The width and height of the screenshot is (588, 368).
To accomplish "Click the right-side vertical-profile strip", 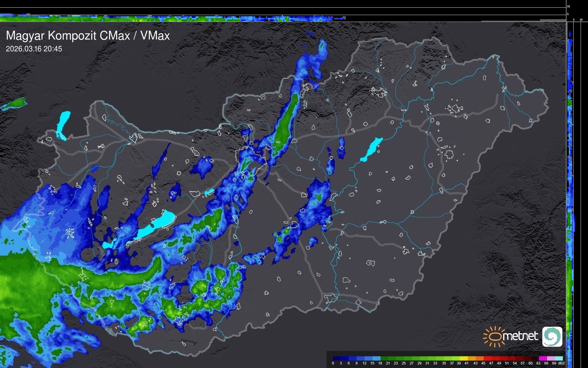I will pyautogui.click(x=570, y=177).
